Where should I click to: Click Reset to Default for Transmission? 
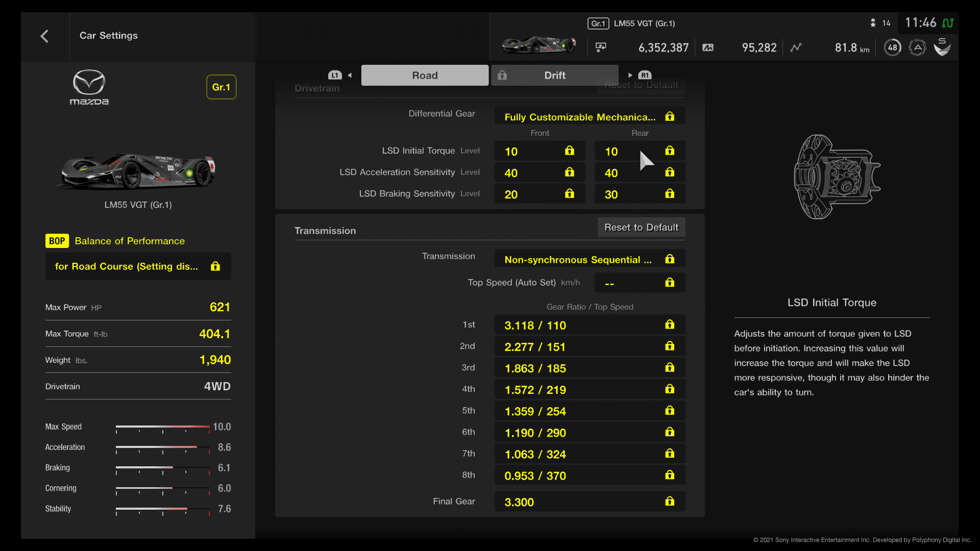pyautogui.click(x=641, y=228)
